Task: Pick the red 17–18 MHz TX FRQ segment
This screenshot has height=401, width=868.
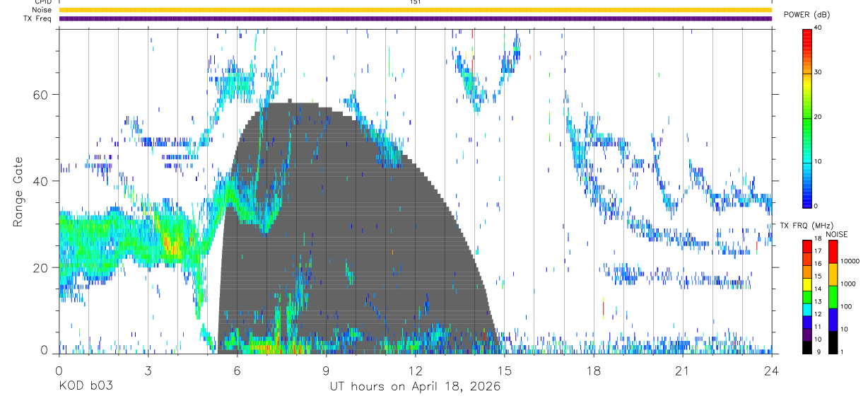Action: pos(807,246)
